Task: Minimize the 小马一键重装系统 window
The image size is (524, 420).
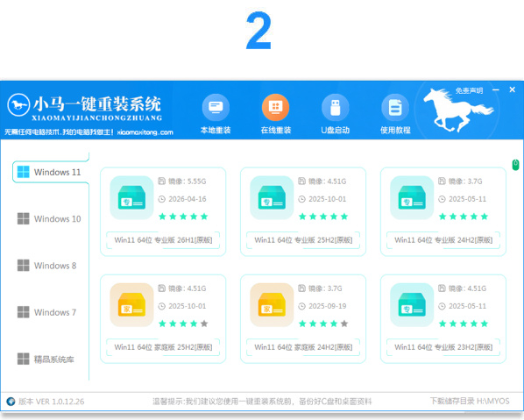Action: coord(496,90)
